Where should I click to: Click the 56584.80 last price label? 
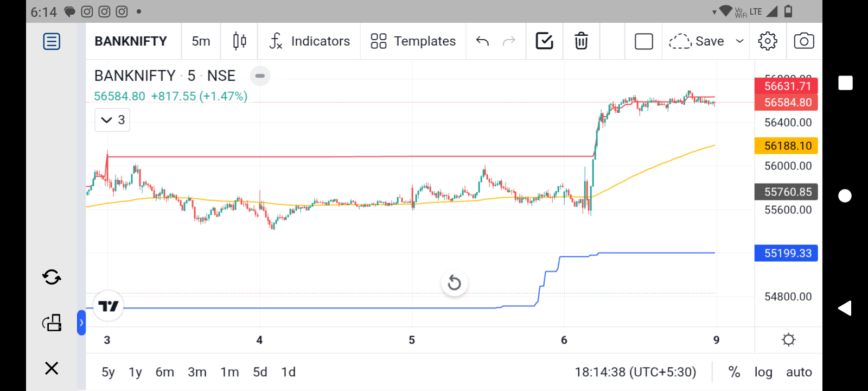pos(786,102)
